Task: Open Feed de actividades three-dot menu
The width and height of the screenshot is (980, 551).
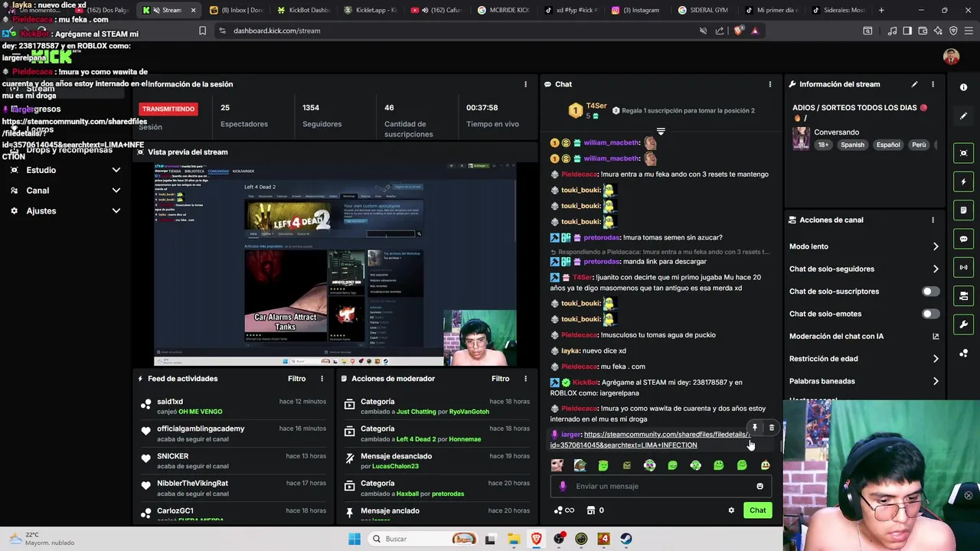Action: pos(322,379)
